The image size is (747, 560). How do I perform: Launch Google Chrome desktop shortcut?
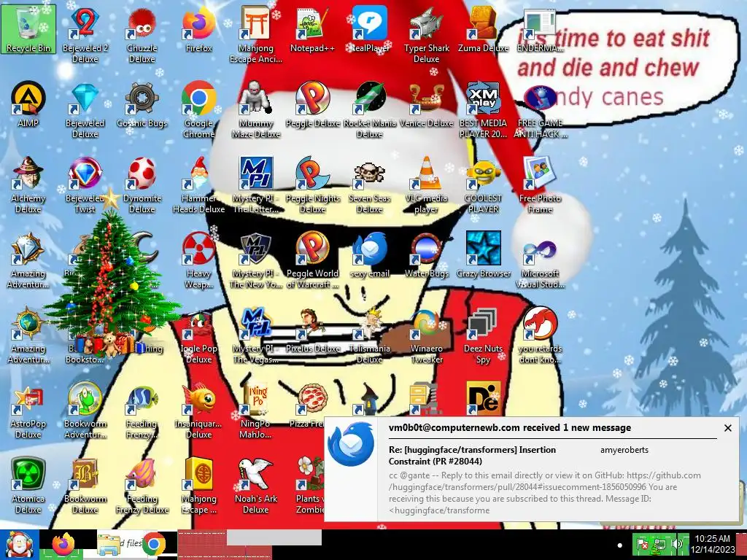coord(198,111)
